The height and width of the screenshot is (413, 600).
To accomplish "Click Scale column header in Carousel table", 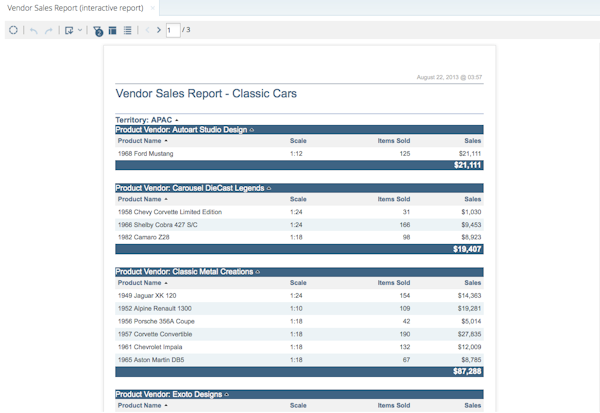I will pyautogui.click(x=298, y=199).
